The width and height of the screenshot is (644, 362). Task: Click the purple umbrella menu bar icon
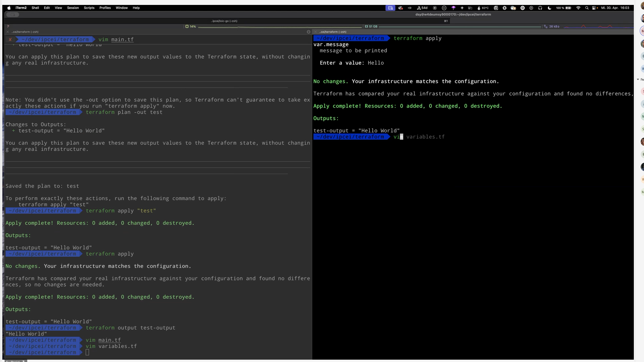(x=453, y=8)
